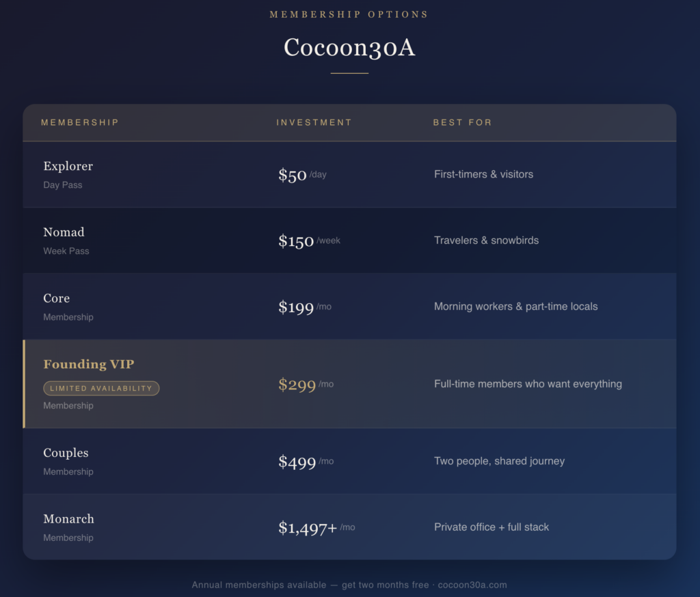Click the Cocoon30A page title

click(x=349, y=47)
